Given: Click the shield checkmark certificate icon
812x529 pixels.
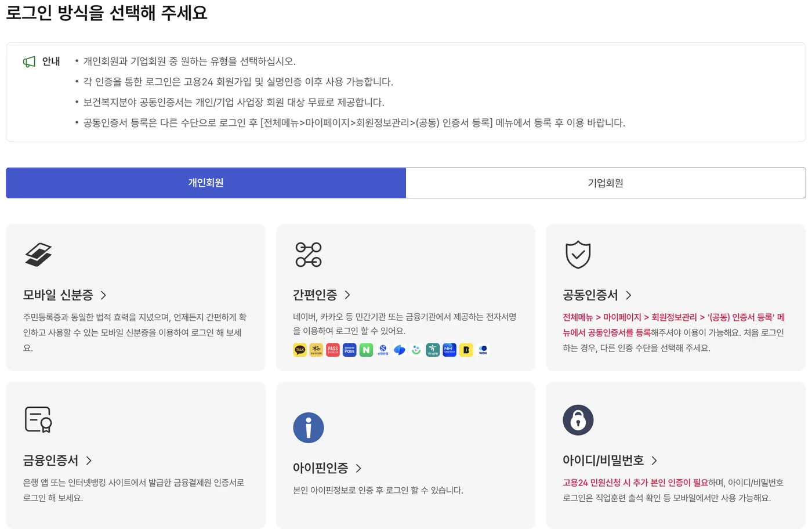Looking at the screenshot, I should pyautogui.click(x=578, y=255).
